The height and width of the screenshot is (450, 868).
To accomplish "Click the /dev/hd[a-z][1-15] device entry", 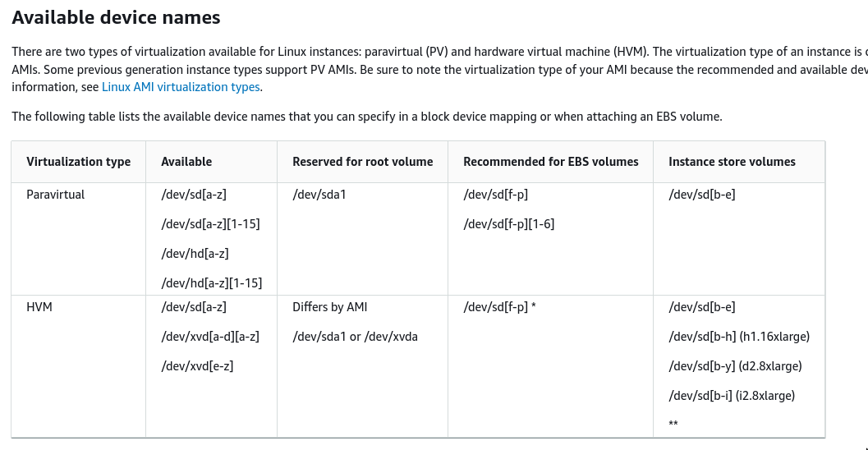I will [x=211, y=283].
